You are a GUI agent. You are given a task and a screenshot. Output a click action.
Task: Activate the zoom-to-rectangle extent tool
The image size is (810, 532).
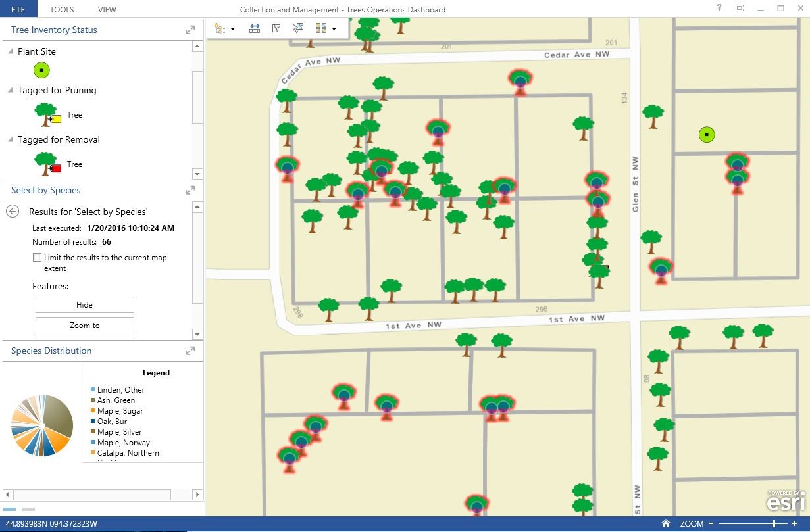pyautogui.click(x=276, y=28)
